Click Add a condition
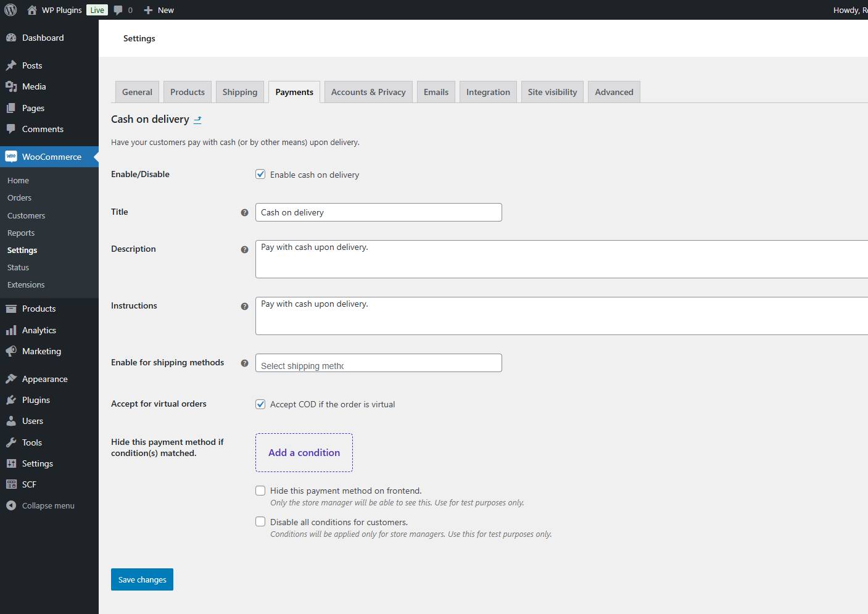Image resolution: width=868 pixels, height=614 pixels. 304,452
